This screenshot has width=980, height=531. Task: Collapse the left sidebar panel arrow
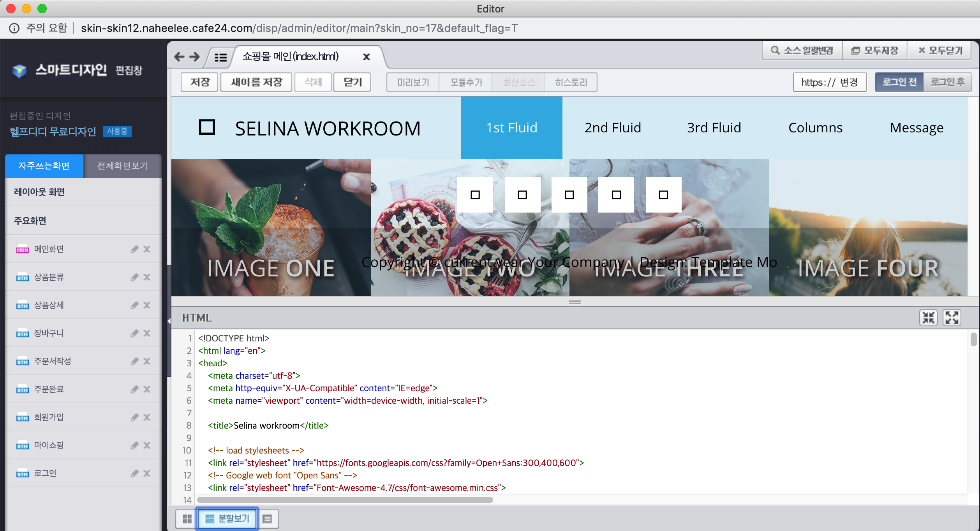coord(169,321)
